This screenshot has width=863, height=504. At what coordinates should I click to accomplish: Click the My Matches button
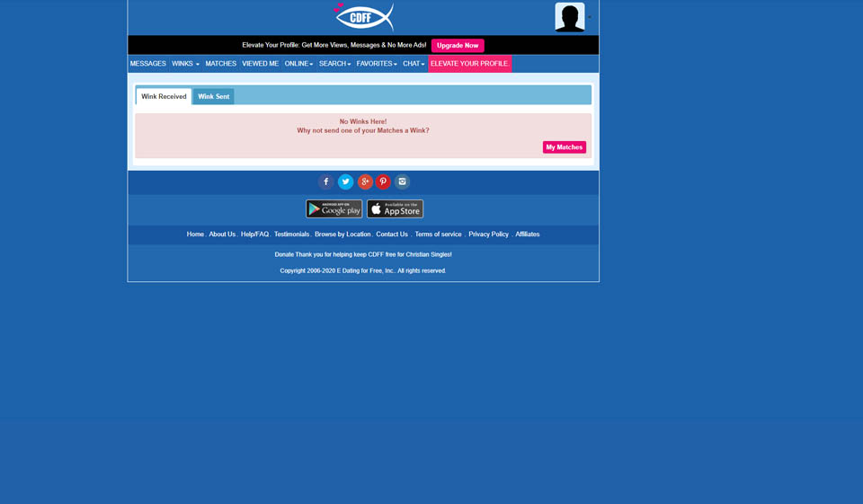coord(564,147)
